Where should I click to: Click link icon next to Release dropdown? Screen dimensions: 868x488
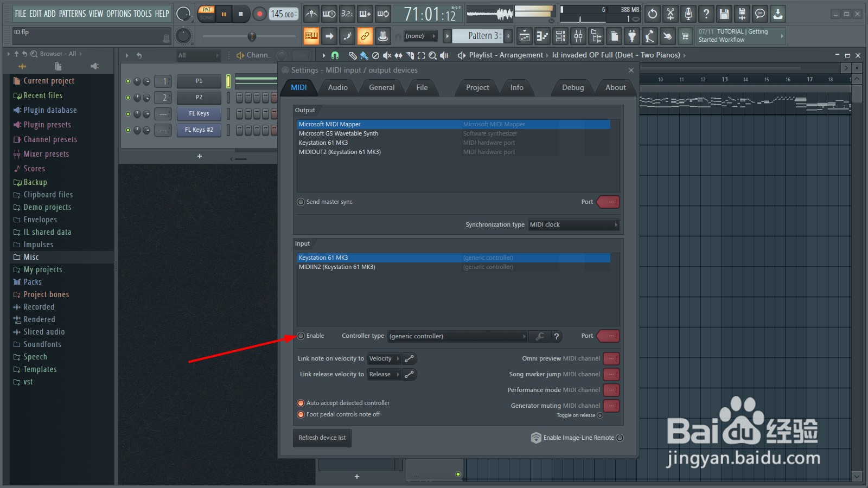click(x=410, y=374)
